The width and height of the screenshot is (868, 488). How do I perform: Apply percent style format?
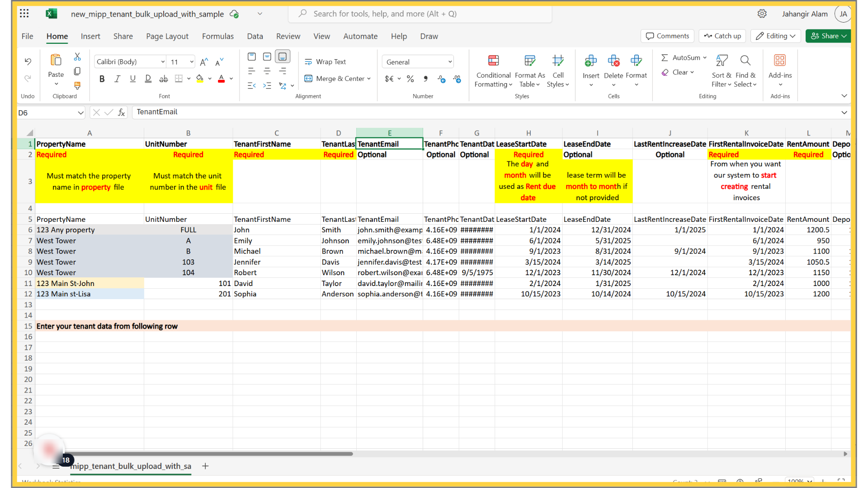tap(410, 79)
